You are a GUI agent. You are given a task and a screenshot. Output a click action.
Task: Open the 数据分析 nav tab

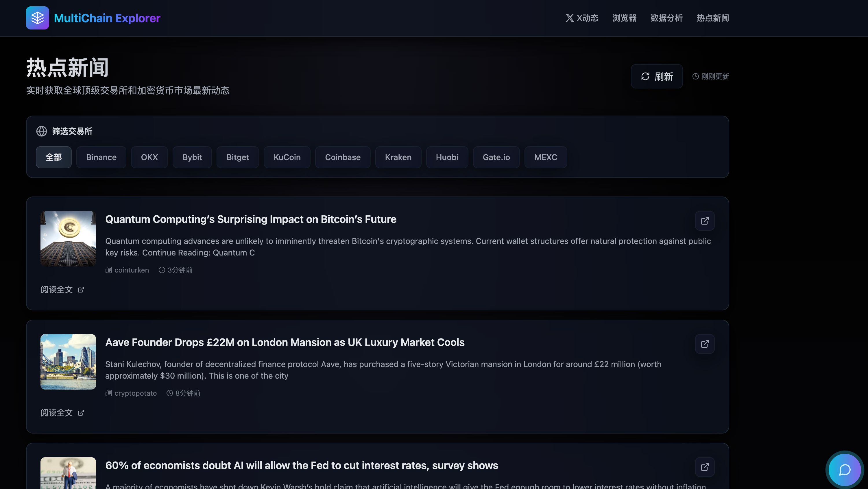click(666, 18)
